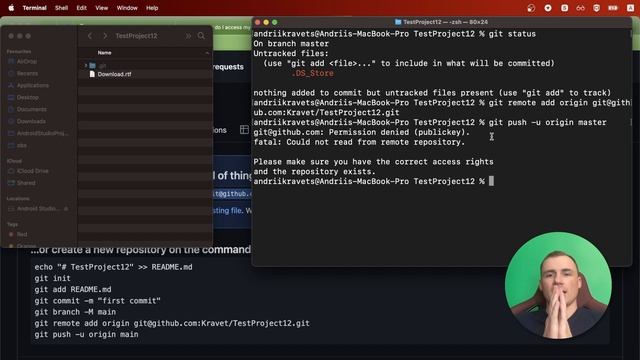The image size is (640, 360).
Task: Go back in Finder TestProject12 window
Action: [x=90, y=36]
